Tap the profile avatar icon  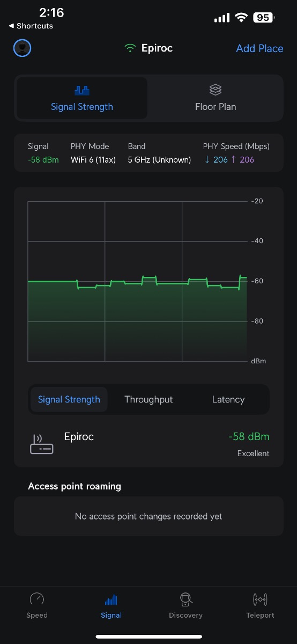pos(22,48)
